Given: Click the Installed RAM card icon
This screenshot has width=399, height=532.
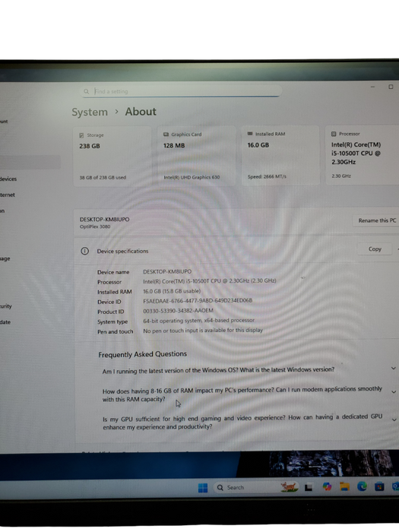Looking at the screenshot, I should pos(250,134).
